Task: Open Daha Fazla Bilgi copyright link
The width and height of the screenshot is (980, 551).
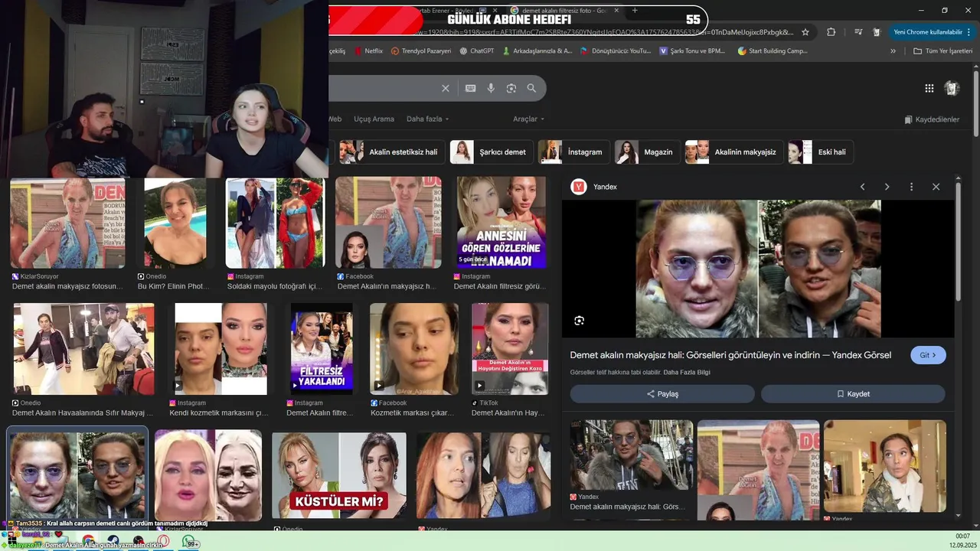Action: 687,373
